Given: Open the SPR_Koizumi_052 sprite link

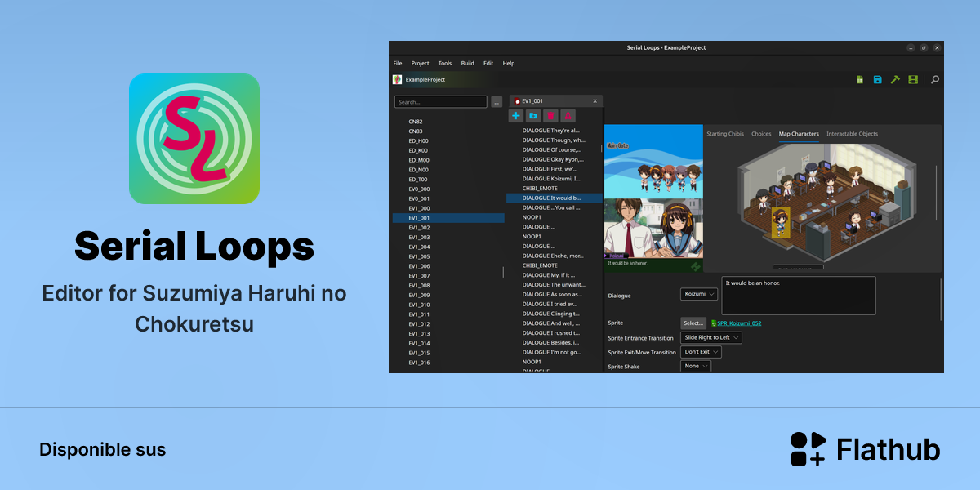Looking at the screenshot, I should [740, 323].
